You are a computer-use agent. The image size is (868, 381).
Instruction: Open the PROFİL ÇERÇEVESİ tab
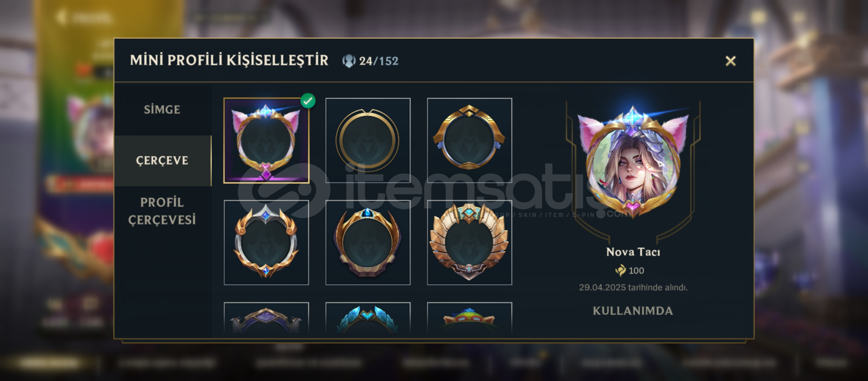click(x=162, y=211)
